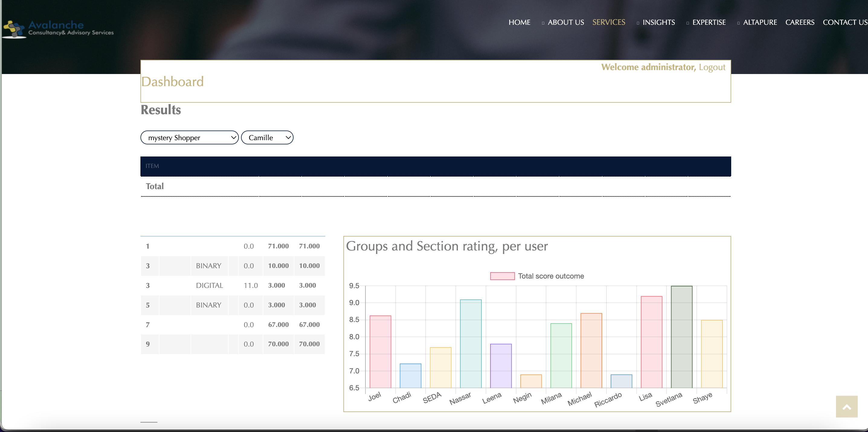Click the submenu marker before ALTAPURE
This screenshot has width=868, height=432.
pyautogui.click(x=738, y=23)
